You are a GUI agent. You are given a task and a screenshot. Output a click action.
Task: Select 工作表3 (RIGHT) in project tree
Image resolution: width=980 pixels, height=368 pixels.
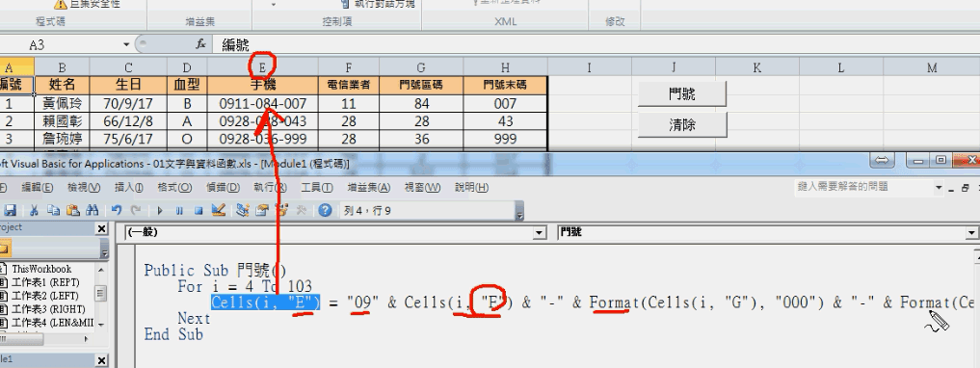click(48, 309)
